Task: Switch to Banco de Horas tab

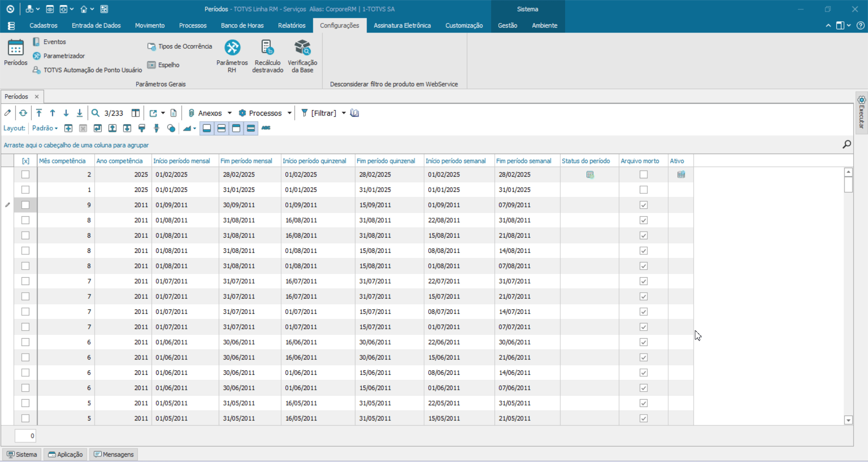Action: click(x=242, y=26)
